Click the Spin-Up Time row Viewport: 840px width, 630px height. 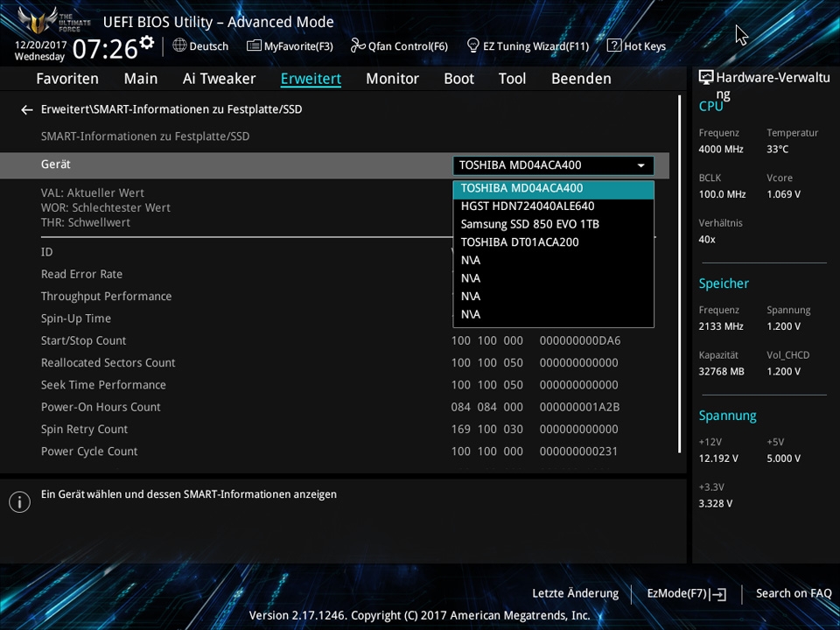pos(76,318)
